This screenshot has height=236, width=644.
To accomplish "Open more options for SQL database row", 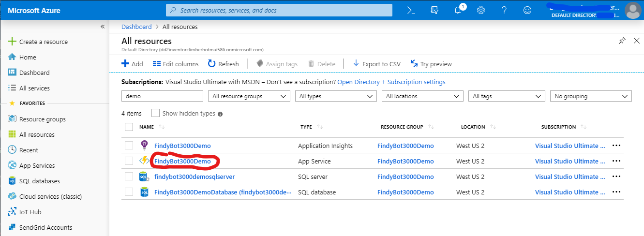I will point(616,192).
